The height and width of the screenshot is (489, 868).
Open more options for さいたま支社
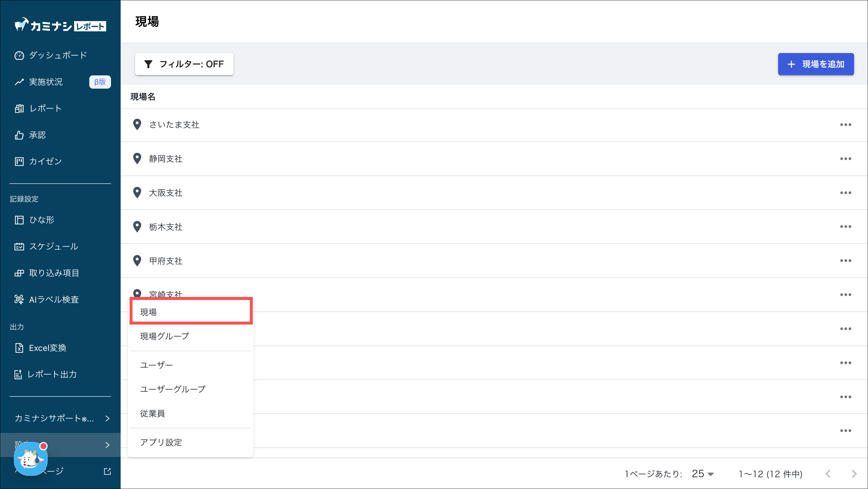click(845, 125)
